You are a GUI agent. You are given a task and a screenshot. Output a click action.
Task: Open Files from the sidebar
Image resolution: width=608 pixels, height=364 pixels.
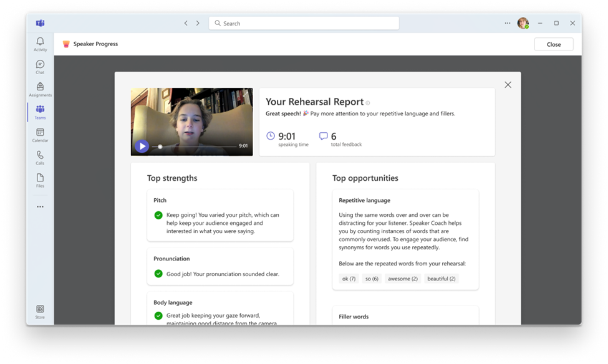pyautogui.click(x=40, y=181)
